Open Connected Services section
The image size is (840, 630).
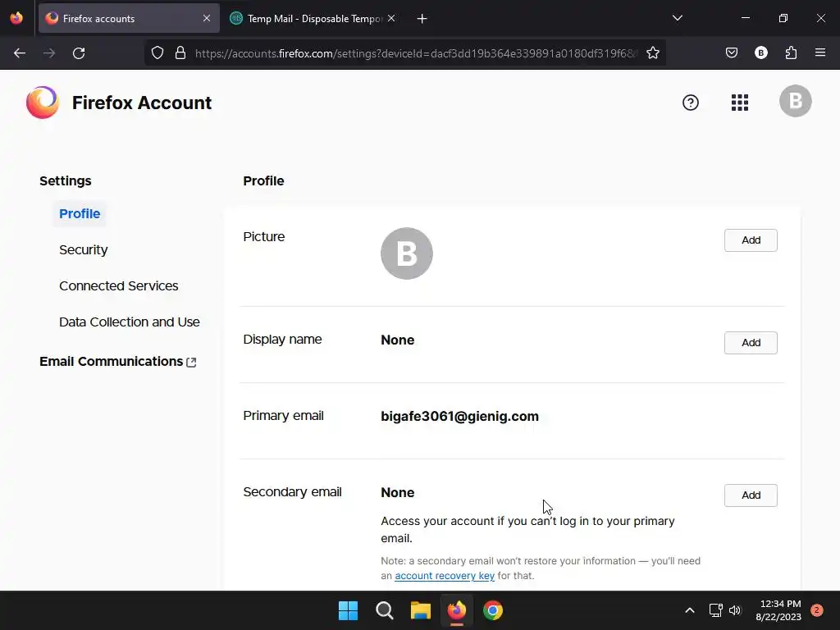point(118,285)
